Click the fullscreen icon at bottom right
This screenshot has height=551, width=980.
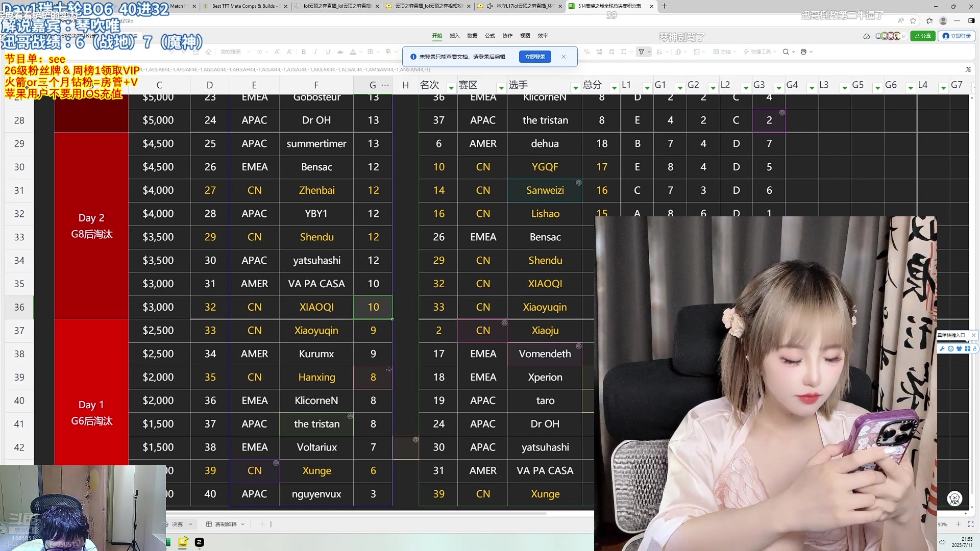click(x=970, y=524)
